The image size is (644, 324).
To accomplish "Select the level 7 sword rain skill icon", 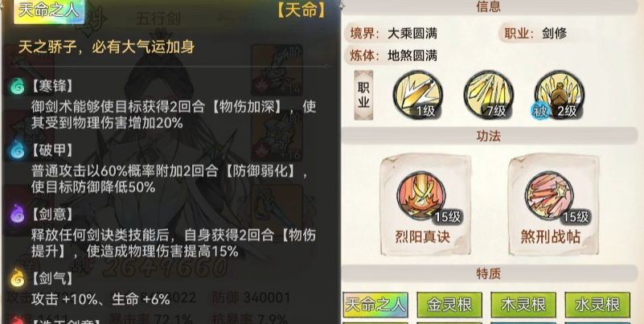I will [488, 95].
